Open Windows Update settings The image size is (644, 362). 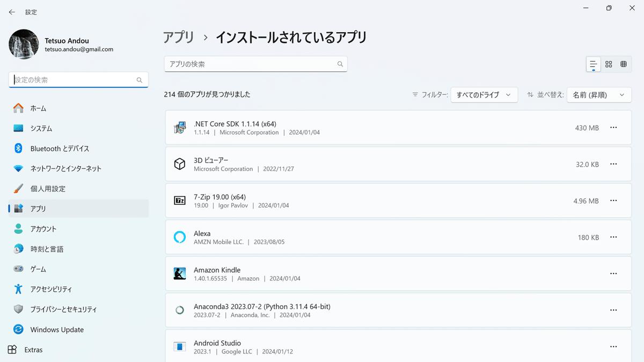tap(78, 329)
